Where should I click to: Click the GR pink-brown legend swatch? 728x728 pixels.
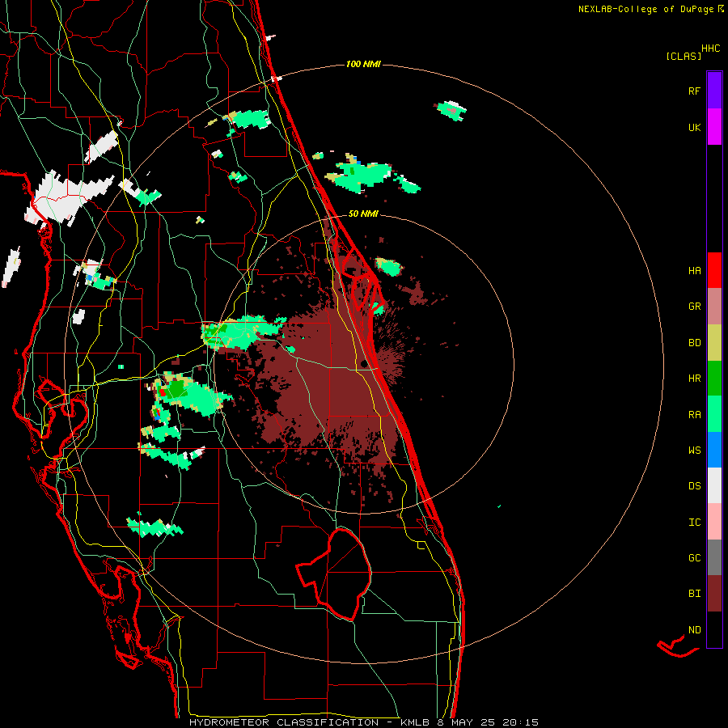tap(714, 307)
